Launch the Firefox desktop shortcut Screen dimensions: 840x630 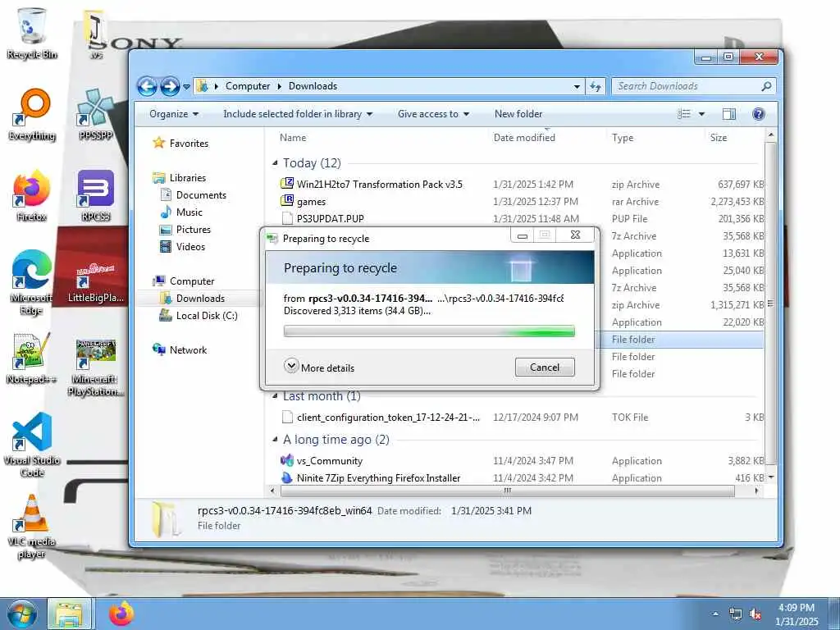point(32,196)
